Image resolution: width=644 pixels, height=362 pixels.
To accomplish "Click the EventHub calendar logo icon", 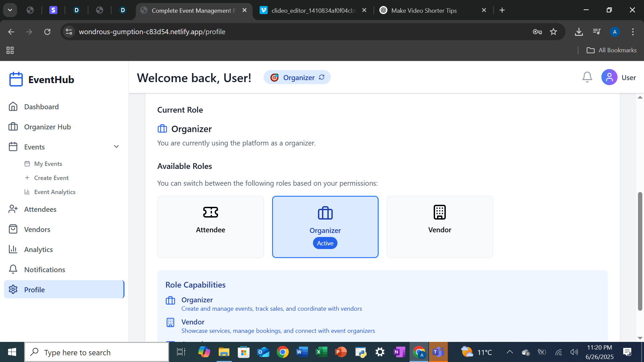I will point(16,79).
